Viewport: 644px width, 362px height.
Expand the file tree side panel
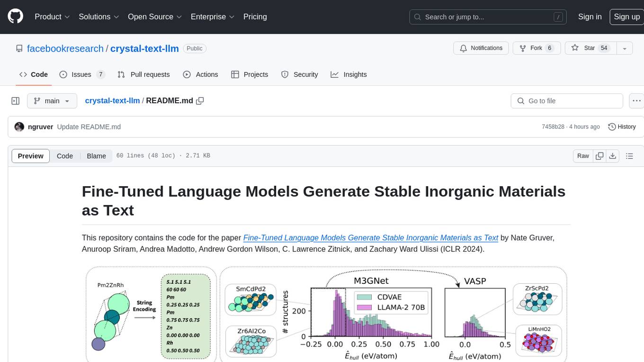(x=15, y=101)
